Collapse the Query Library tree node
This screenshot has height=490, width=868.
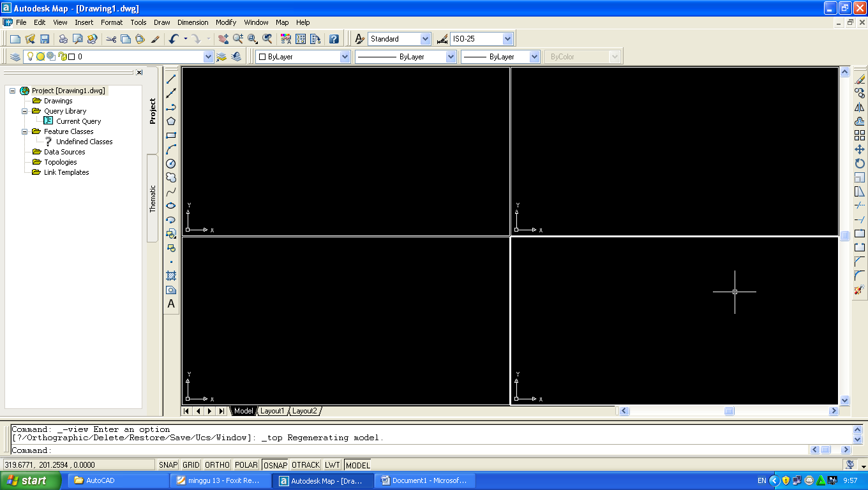point(25,111)
